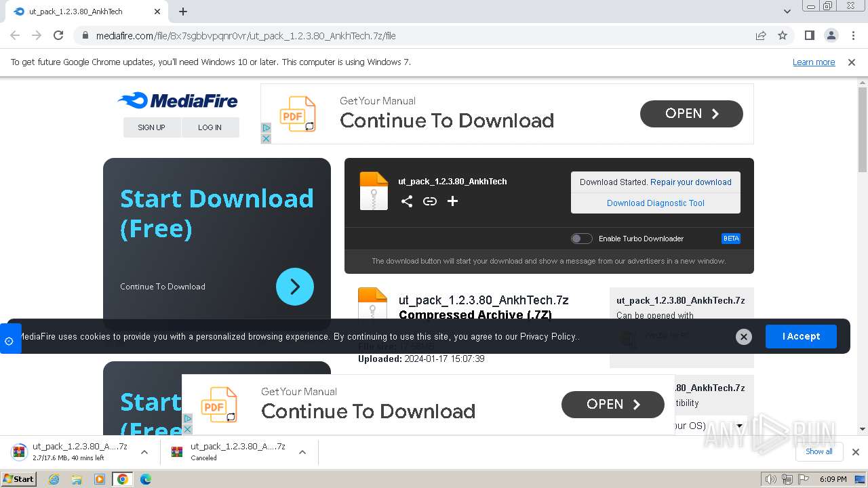Click the blue accessibility widget icon
The image size is (868, 488).
(x=10, y=339)
